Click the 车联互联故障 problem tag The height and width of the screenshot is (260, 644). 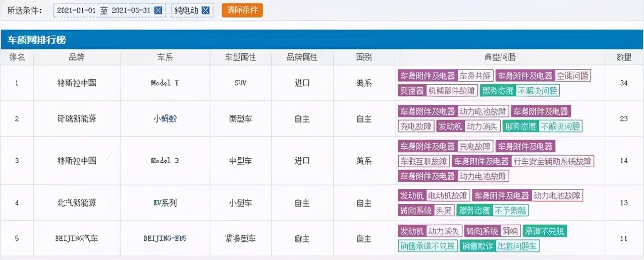tap(423, 161)
